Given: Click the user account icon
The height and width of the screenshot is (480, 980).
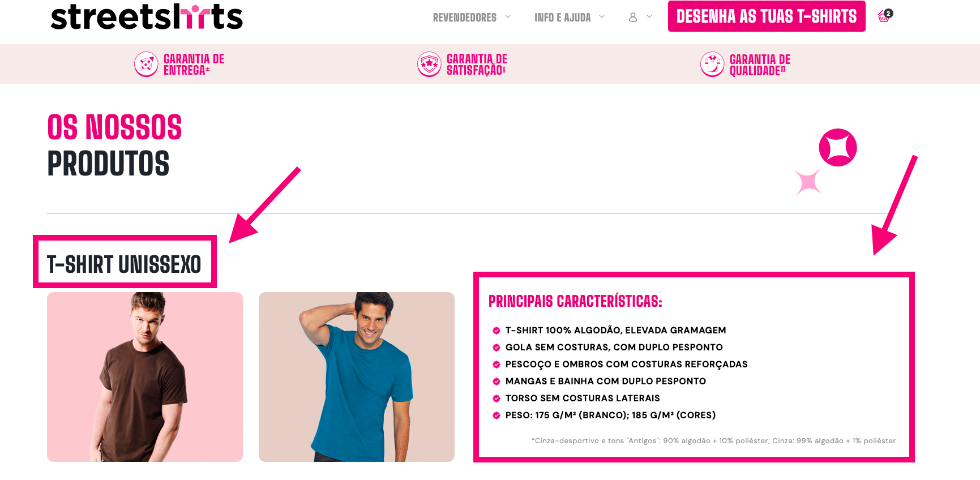Looking at the screenshot, I should [x=633, y=18].
